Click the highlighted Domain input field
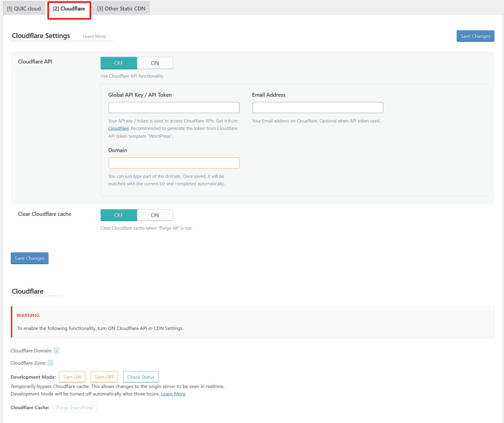This screenshot has height=423, width=504. 174,163
